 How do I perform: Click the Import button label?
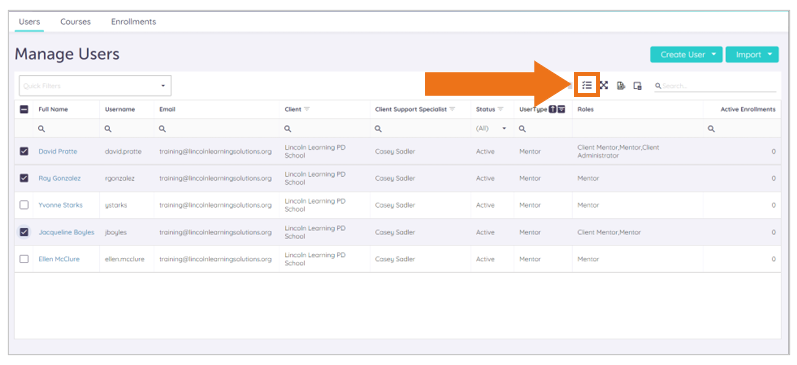pyautogui.click(x=749, y=54)
